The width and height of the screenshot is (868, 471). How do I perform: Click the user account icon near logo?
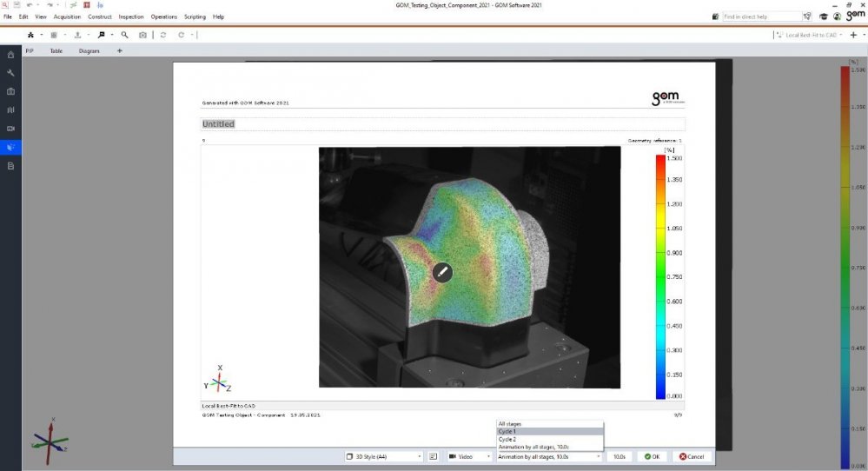[835, 17]
